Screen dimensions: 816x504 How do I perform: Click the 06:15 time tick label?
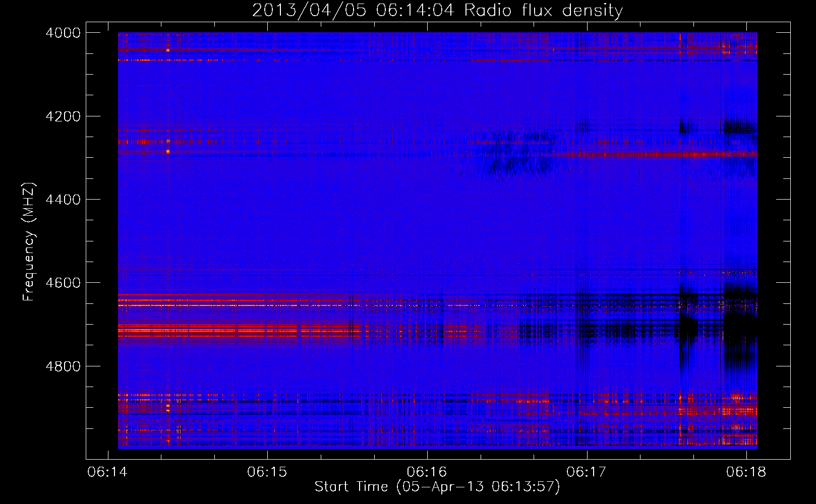[x=267, y=472]
